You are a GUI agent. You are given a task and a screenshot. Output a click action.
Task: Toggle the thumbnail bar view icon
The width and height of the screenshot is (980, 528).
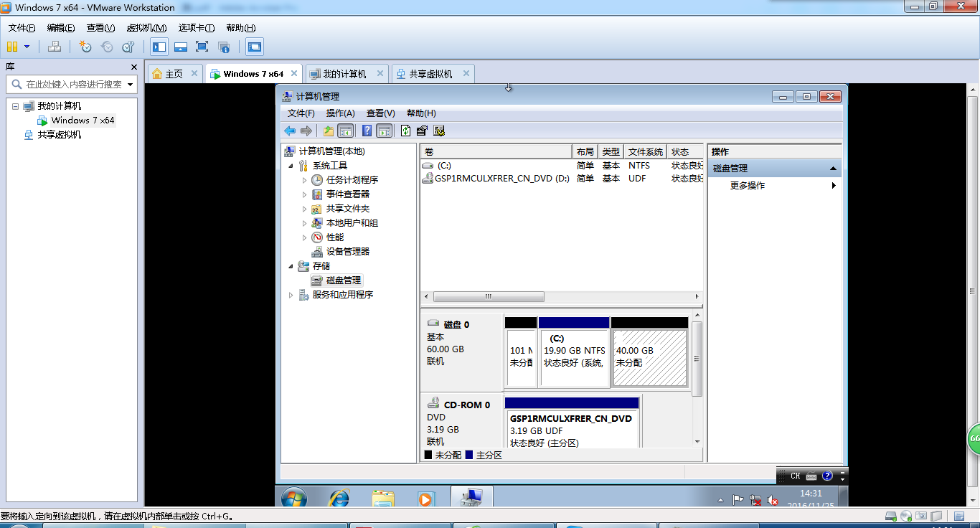point(181,47)
